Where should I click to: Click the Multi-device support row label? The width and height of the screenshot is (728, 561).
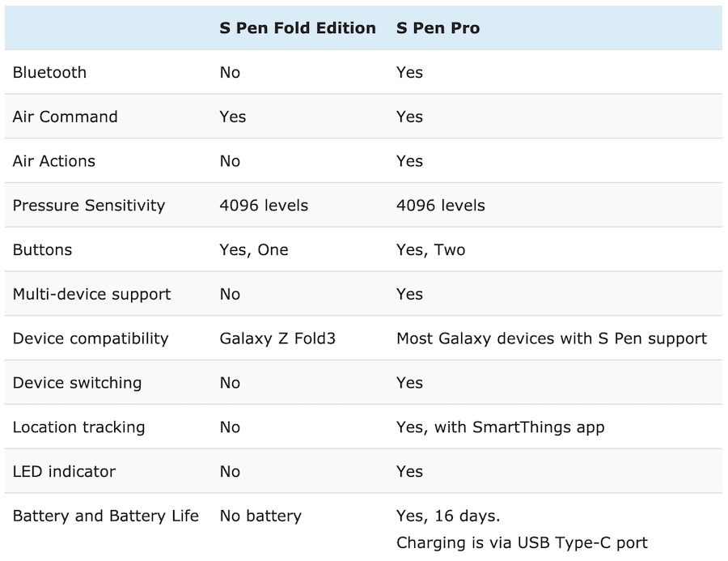click(91, 294)
